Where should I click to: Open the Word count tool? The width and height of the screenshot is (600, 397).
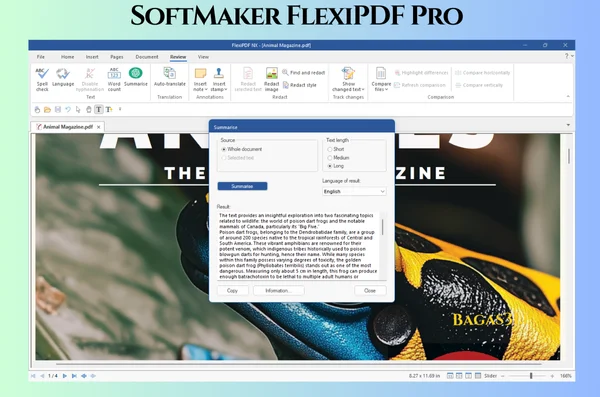[x=114, y=80]
